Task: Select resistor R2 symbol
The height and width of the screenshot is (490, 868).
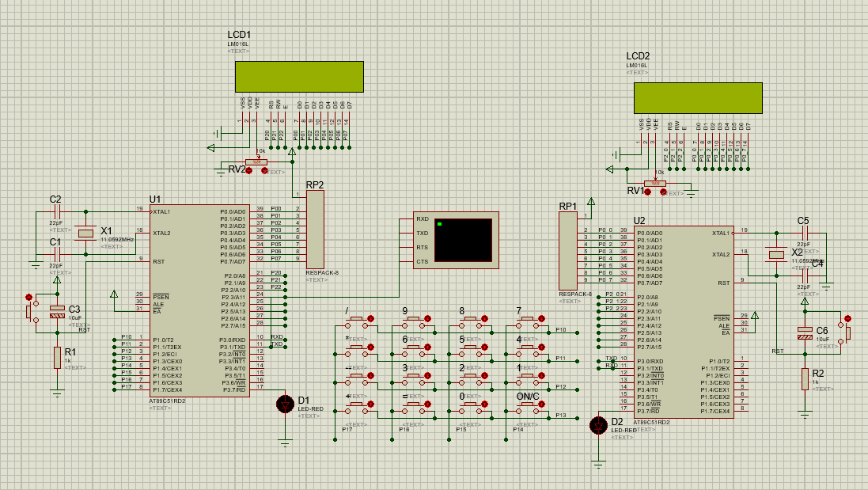Action: coord(805,379)
